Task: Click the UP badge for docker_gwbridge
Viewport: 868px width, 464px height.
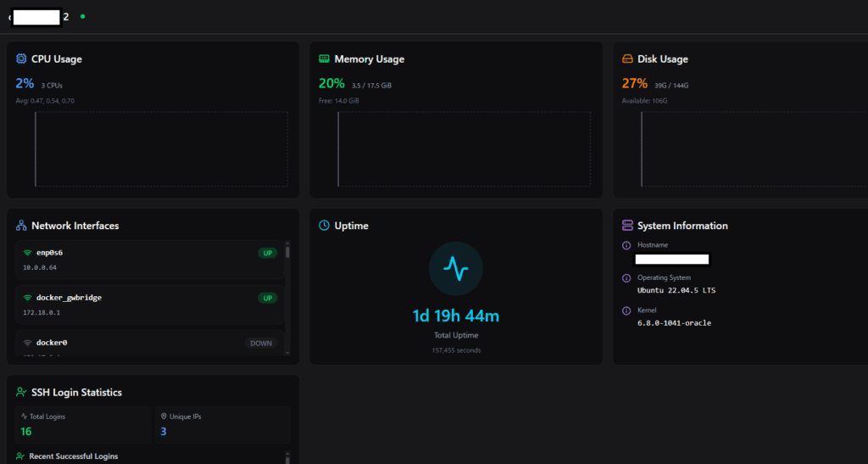Action: point(267,299)
